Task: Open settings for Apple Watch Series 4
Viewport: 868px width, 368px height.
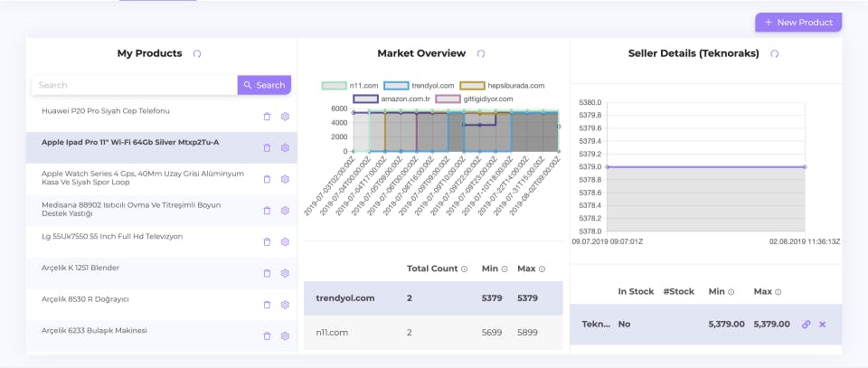Action: click(x=285, y=179)
